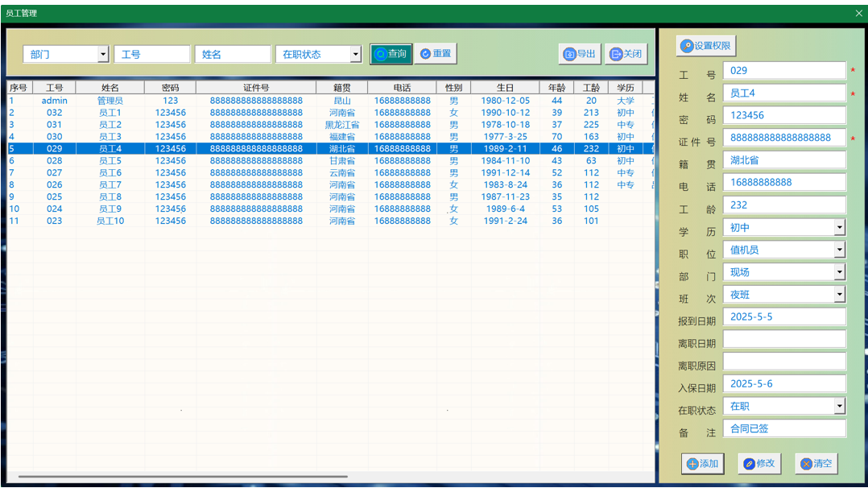The width and height of the screenshot is (868, 488).
Task: Click the 密码 field containing 123456
Action: [x=784, y=115]
